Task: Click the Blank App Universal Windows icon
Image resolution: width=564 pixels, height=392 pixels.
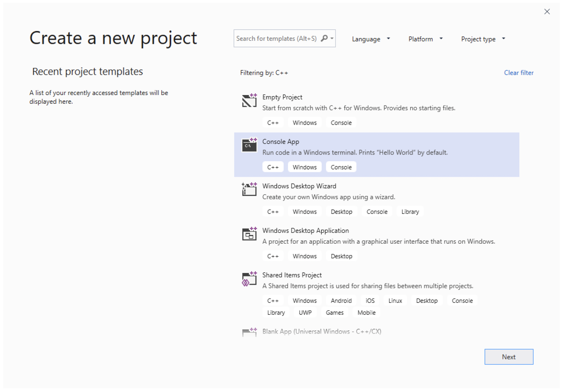Action: click(249, 332)
